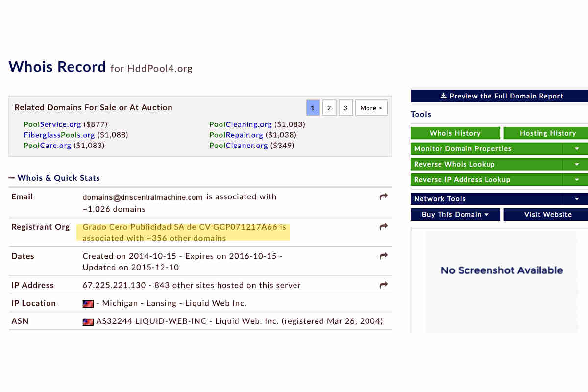Go to page 3 of related domains

point(345,108)
